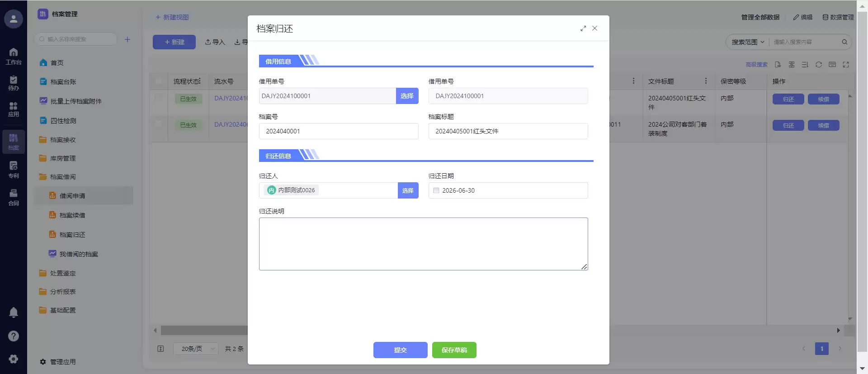This screenshot has width=868, height=374.
Task: Open notifications bell icon
Action: [14, 312]
